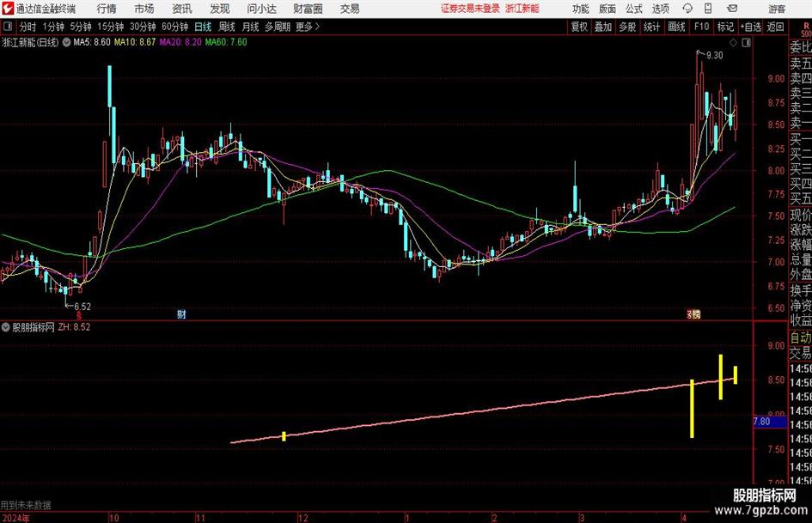Image resolution: width=812 pixels, height=523 pixels.
Task: Click the 9.30 high price annotation
Action: point(715,56)
